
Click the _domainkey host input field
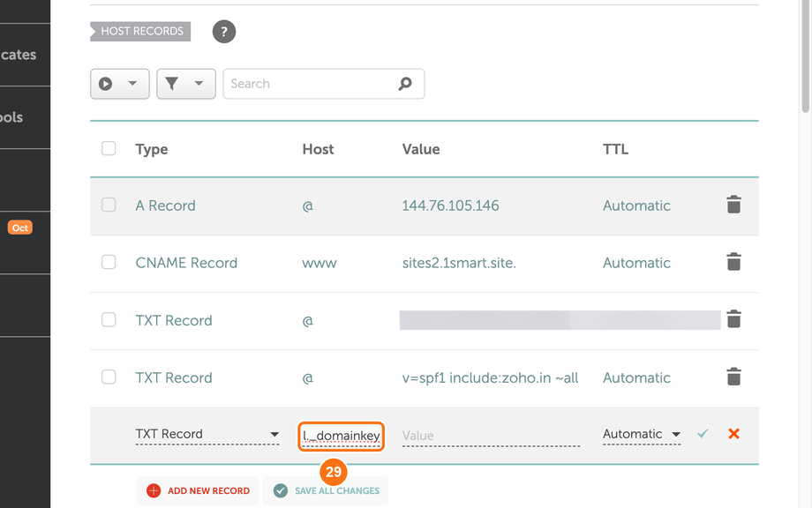point(341,436)
